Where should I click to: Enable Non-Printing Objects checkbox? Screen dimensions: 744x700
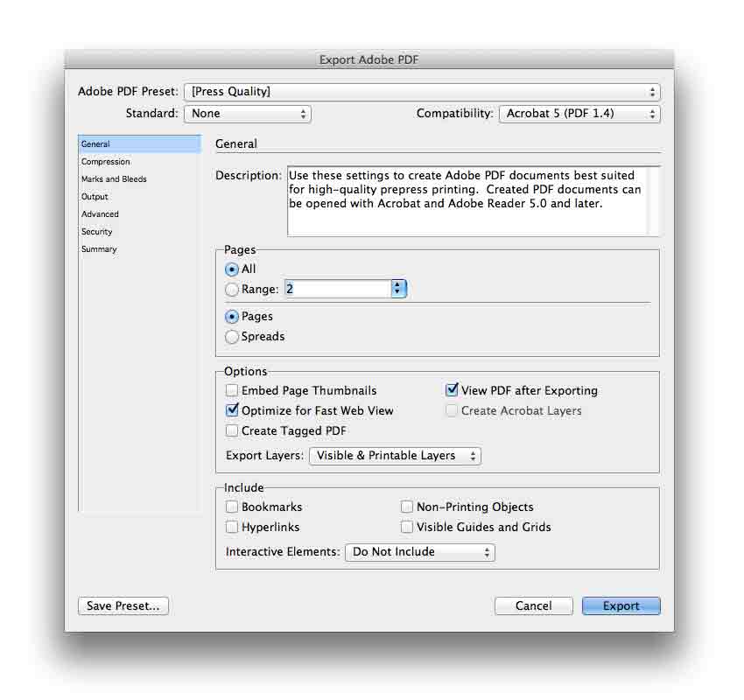pyautogui.click(x=407, y=507)
